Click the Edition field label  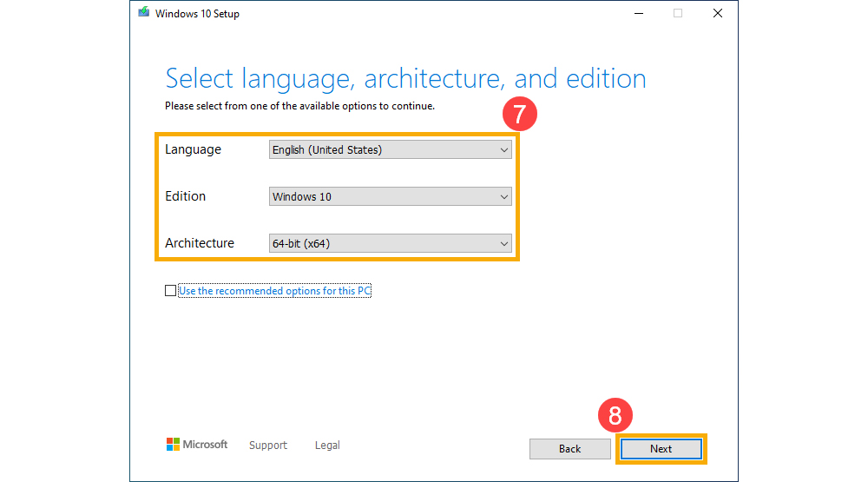pos(186,196)
